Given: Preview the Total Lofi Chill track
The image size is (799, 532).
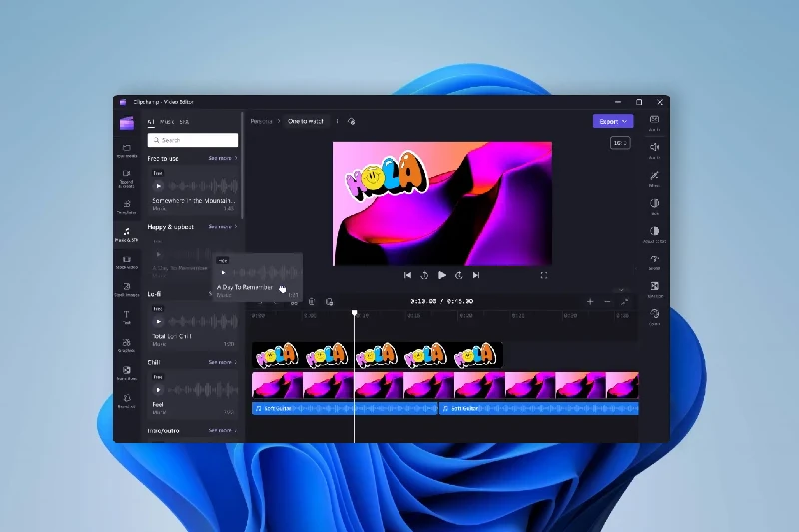Looking at the screenshot, I should point(158,321).
